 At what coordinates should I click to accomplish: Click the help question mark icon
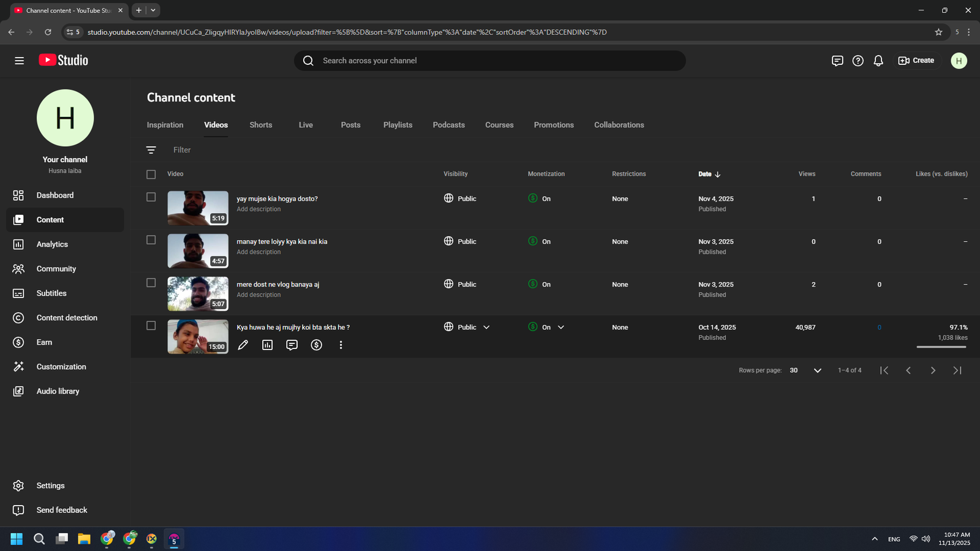[858, 61]
